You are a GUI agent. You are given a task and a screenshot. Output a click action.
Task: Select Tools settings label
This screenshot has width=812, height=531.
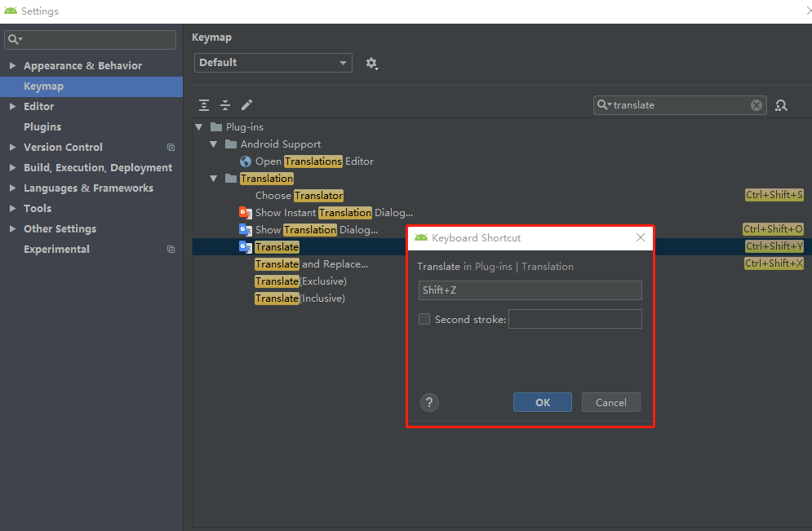point(38,209)
